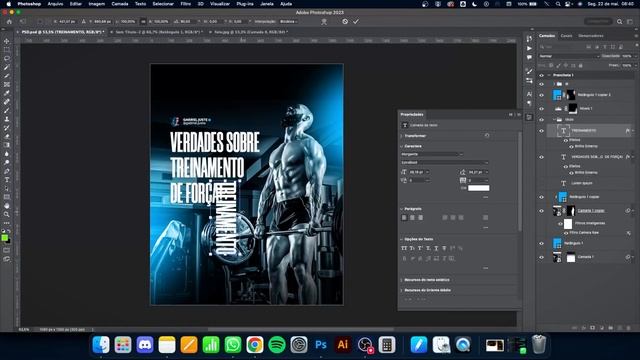
Task: Hide the TREINAMENTO text layer
Action: (x=542, y=131)
